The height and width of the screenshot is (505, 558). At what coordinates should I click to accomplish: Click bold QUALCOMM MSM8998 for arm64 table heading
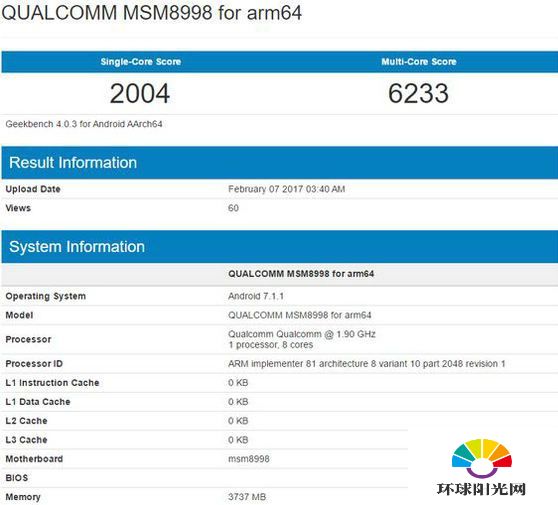coord(301,274)
